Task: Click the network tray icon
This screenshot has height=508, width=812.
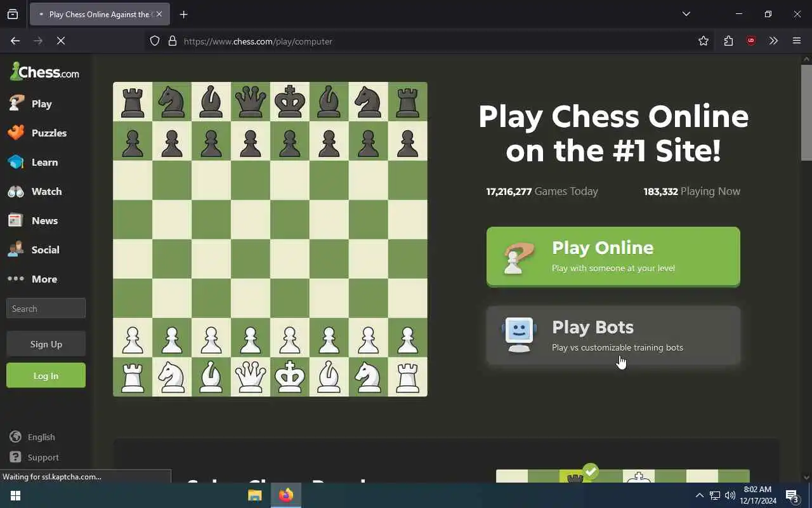Action: tap(714, 495)
